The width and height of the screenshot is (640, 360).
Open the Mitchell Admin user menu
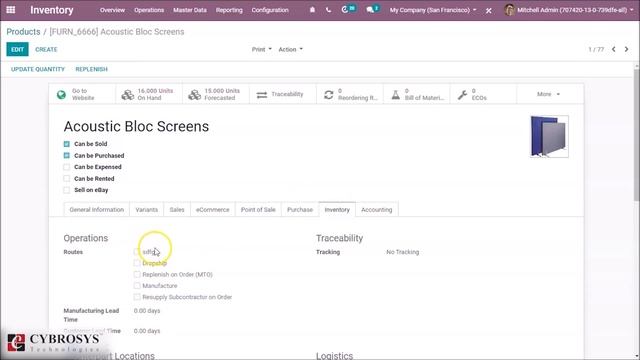(x=569, y=10)
